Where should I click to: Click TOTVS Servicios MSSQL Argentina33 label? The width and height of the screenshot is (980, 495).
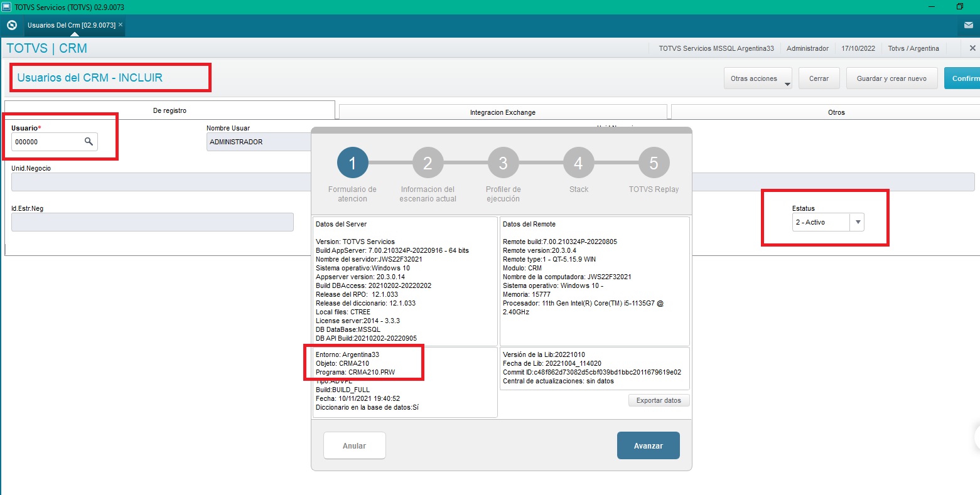click(x=716, y=48)
